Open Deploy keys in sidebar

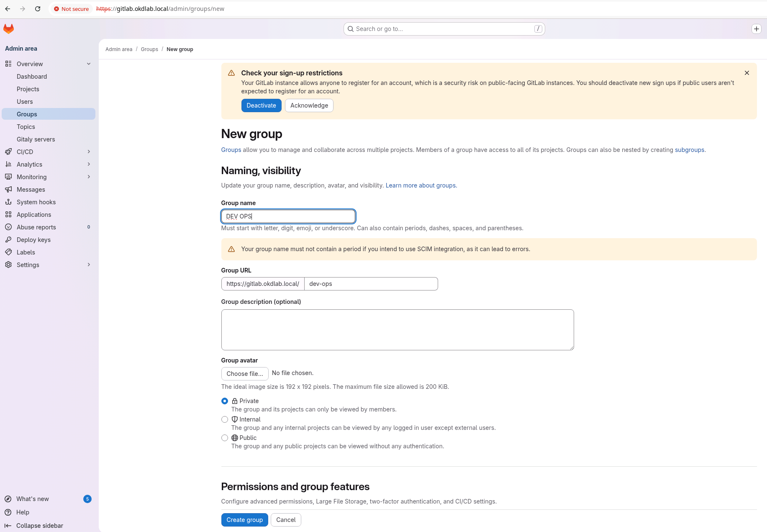(x=33, y=240)
